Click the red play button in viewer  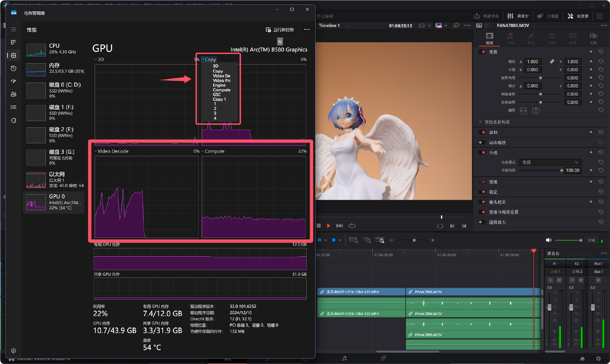click(329, 226)
